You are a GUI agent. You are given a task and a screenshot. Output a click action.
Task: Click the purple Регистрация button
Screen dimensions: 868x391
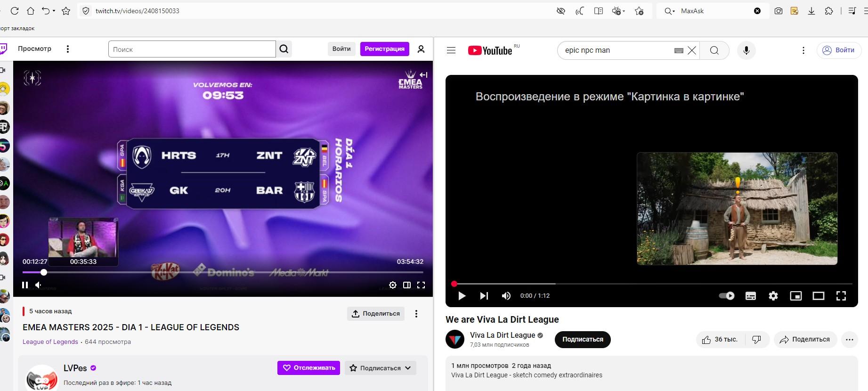pos(385,49)
